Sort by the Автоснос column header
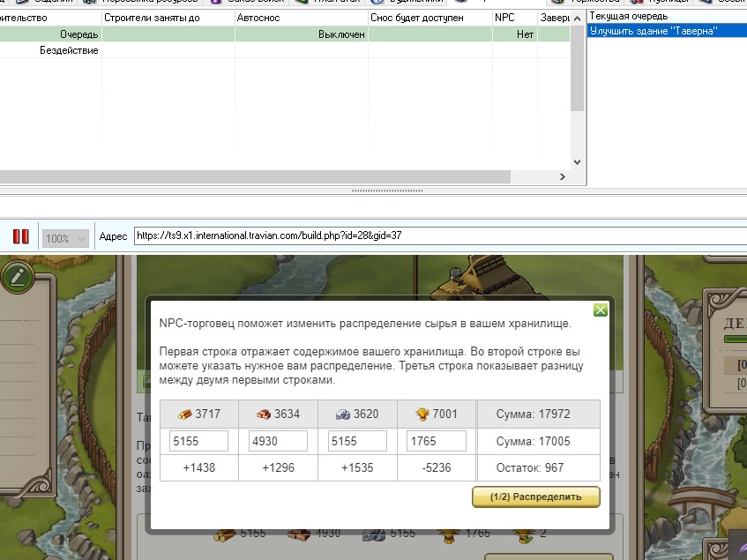This screenshot has width=747, height=560. pos(302,19)
